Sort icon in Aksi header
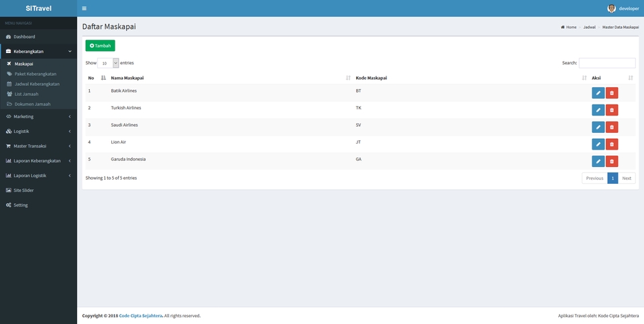 click(631, 78)
